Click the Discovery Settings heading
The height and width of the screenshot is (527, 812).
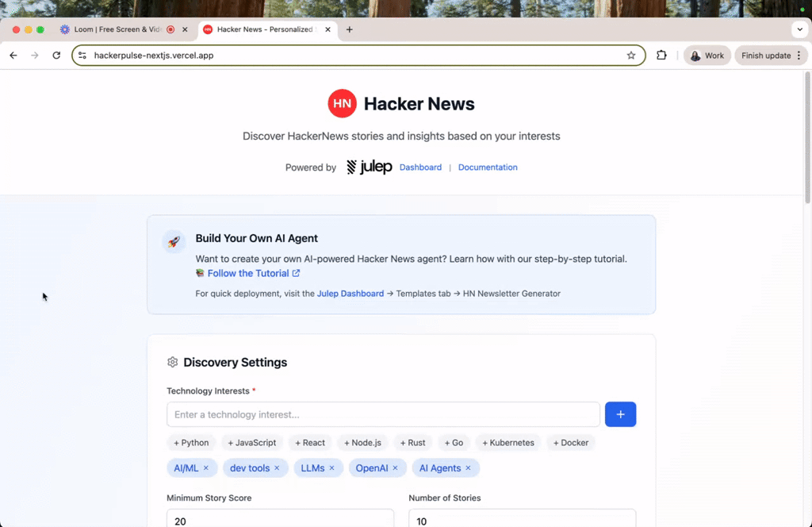tap(235, 362)
